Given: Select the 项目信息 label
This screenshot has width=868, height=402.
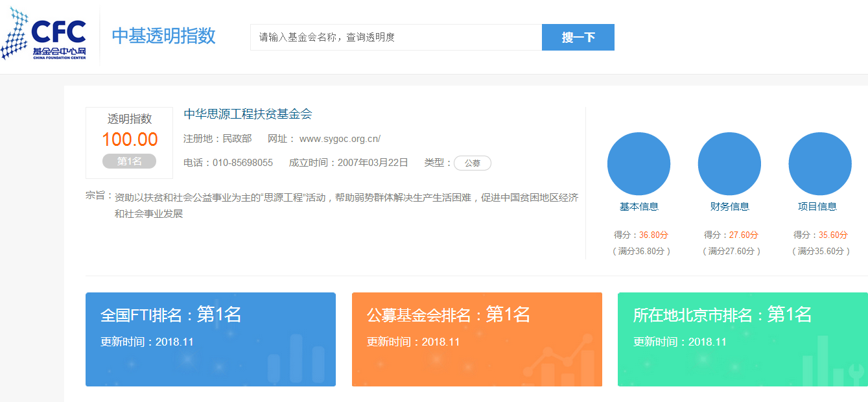Looking at the screenshot, I should pos(817,207).
